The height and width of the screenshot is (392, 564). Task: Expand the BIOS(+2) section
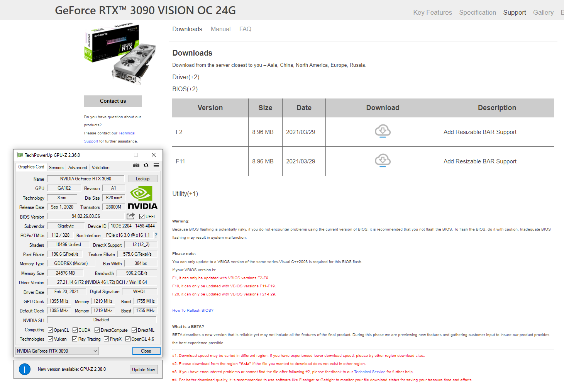pyautogui.click(x=185, y=89)
